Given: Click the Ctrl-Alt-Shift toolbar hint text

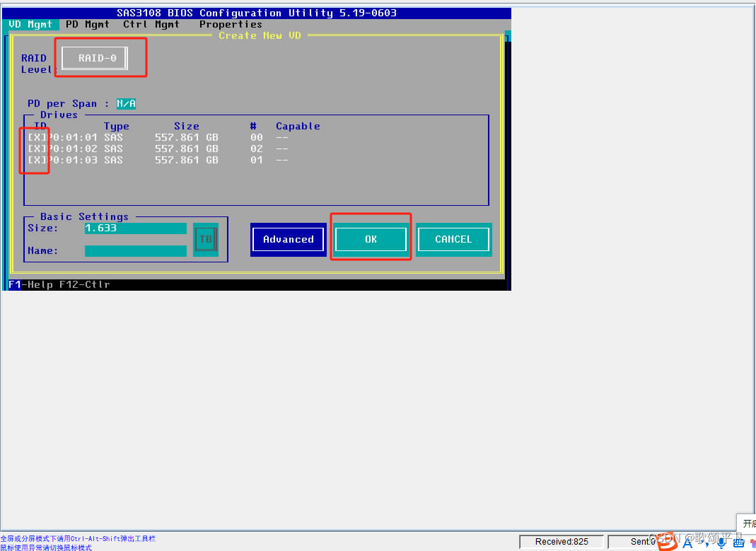Looking at the screenshot, I should pyautogui.click(x=78, y=539).
